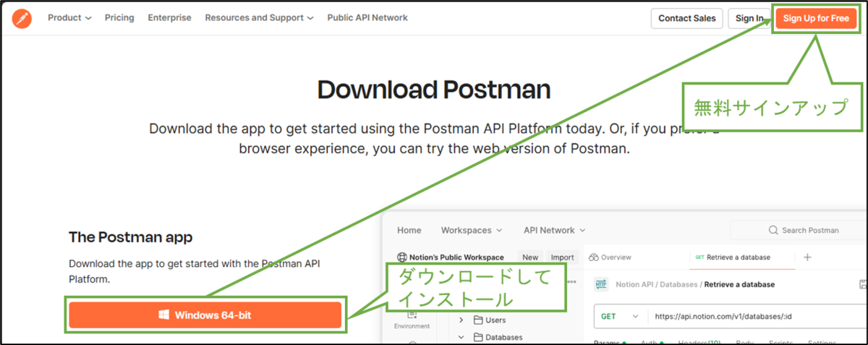Click the Environment sidebar icon

(412, 318)
